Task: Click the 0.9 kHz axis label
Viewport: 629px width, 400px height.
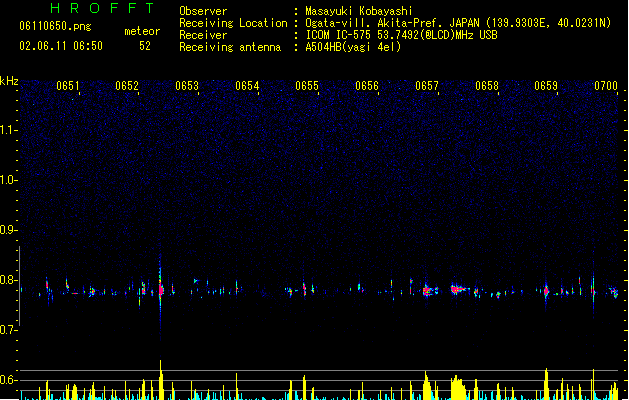Action: click(8, 230)
